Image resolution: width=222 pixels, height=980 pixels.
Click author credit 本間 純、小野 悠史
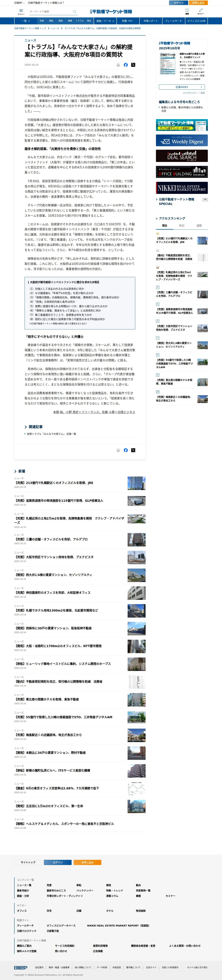coord(94,412)
